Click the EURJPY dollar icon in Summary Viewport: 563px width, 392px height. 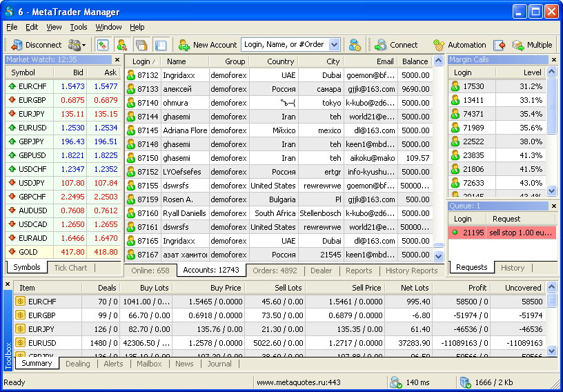pyautogui.click(x=21, y=329)
